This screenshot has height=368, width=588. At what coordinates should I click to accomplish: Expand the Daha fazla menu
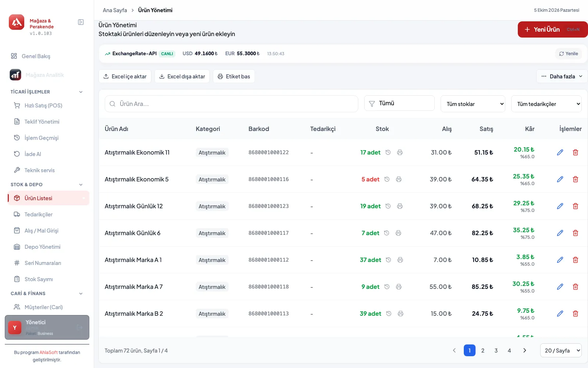coord(562,76)
